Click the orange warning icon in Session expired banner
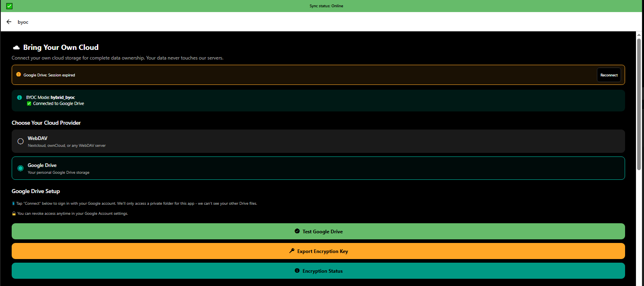 (19, 74)
